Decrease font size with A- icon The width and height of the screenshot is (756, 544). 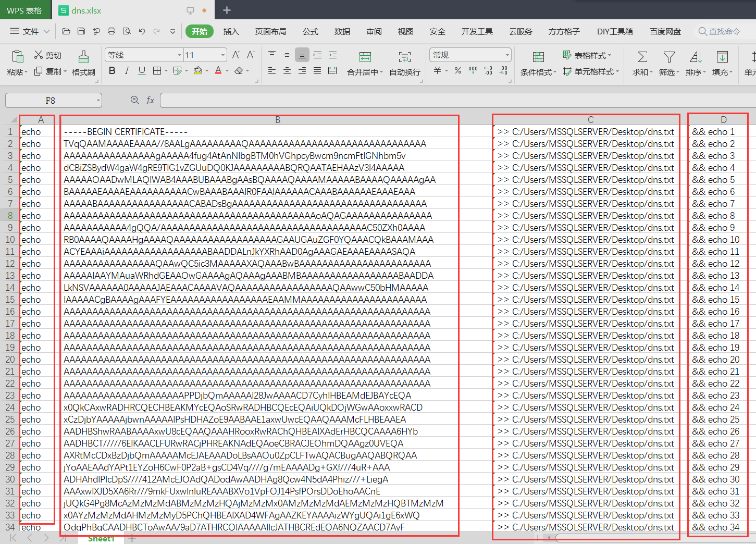click(x=251, y=55)
